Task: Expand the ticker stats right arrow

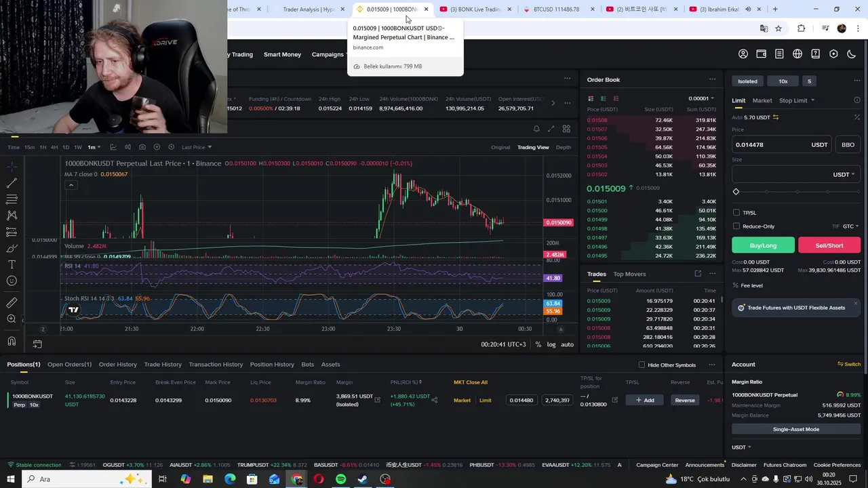Action: coord(553,103)
